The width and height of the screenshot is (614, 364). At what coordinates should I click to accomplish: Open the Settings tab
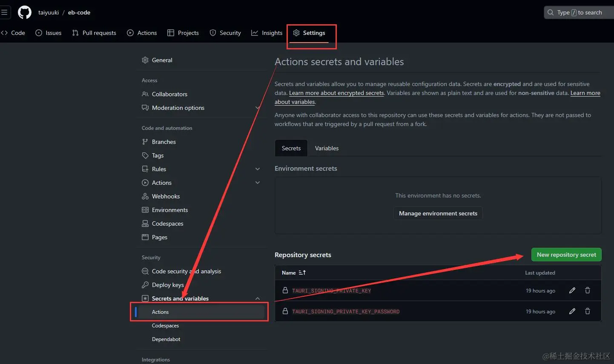point(309,33)
